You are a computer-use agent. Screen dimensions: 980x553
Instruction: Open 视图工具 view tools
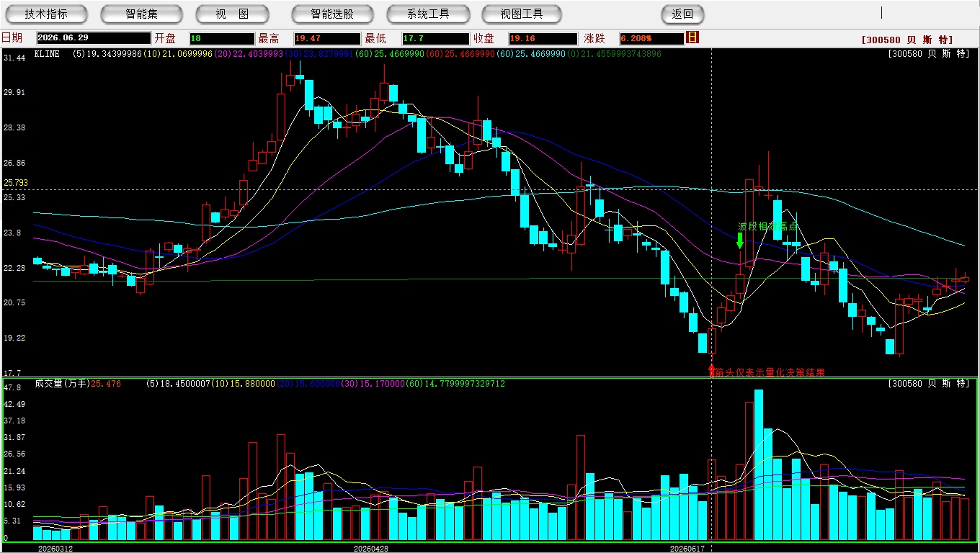tap(522, 14)
